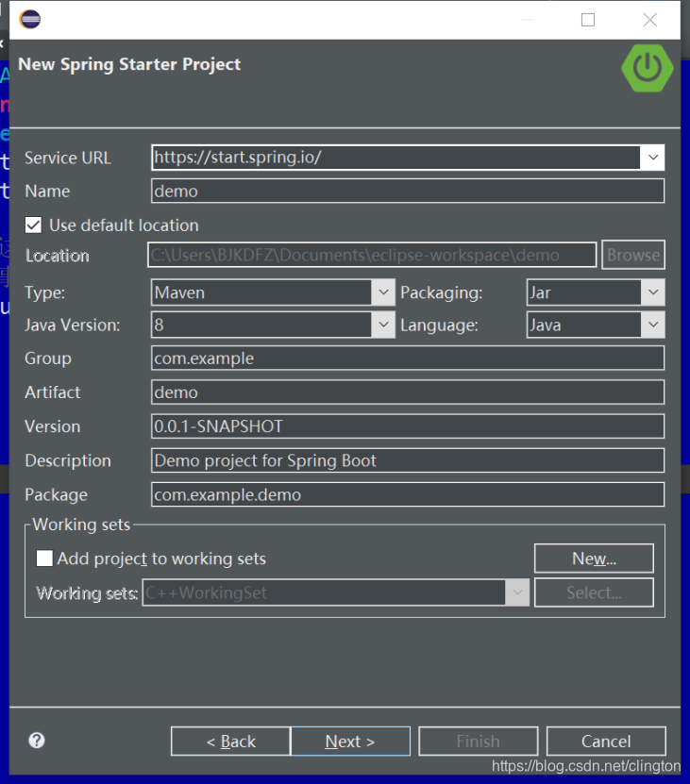
Task: Go back with the < Back button
Action: pyautogui.click(x=230, y=741)
